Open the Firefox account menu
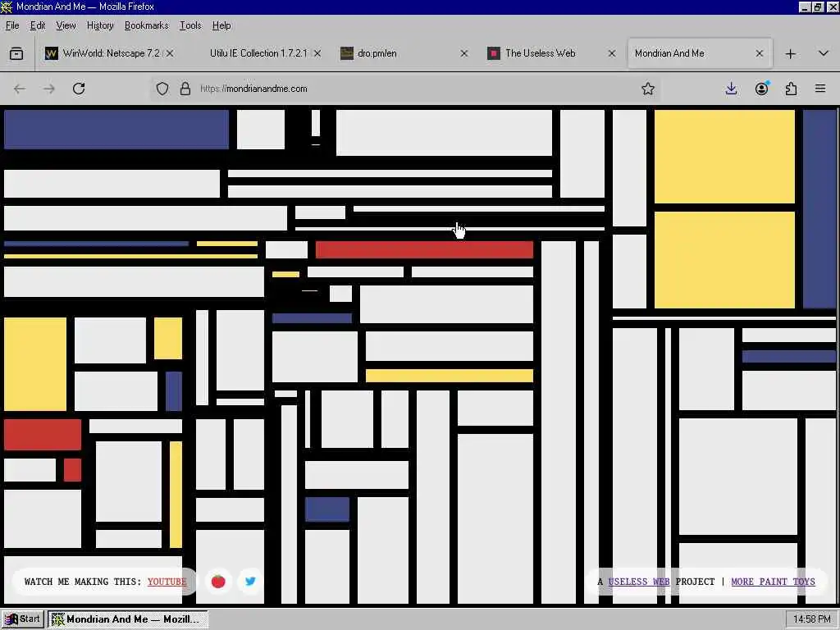This screenshot has height=630, width=840. point(762,89)
